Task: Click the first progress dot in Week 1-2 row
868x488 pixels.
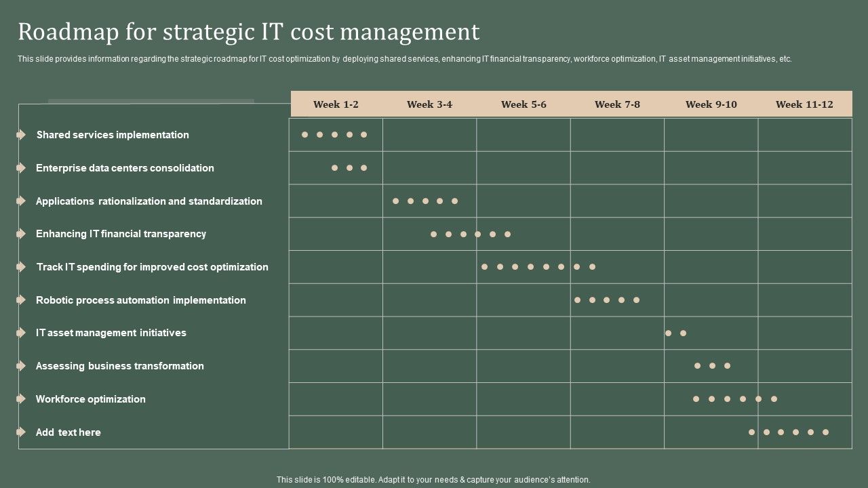Action: (x=304, y=135)
